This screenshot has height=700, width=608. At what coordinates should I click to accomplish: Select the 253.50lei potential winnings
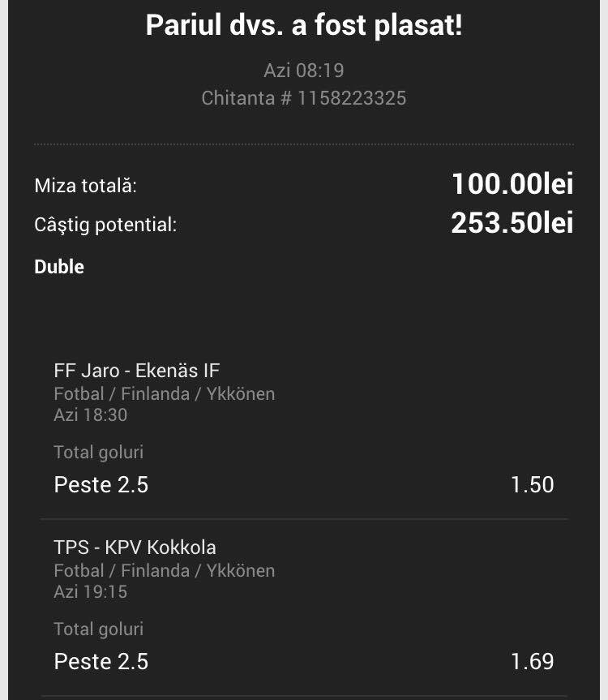click(512, 222)
